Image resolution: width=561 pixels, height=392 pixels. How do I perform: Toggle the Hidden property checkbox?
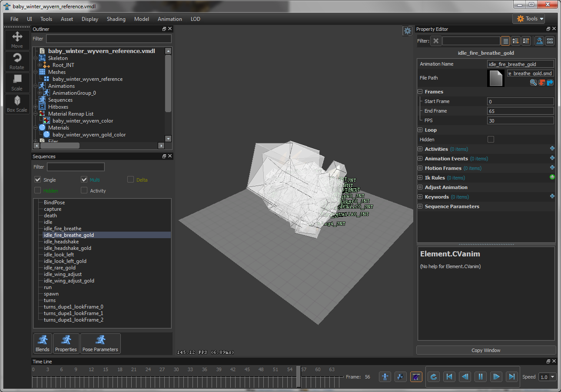click(x=491, y=140)
